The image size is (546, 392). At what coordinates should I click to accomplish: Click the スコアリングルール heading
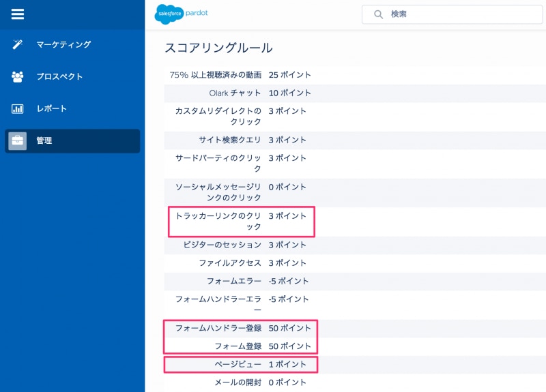(x=218, y=48)
